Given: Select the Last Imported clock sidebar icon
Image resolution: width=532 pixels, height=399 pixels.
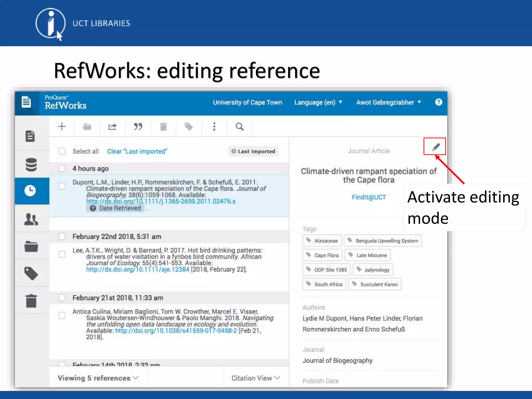Looking at the screenshot, I should [x=30, y=191].
